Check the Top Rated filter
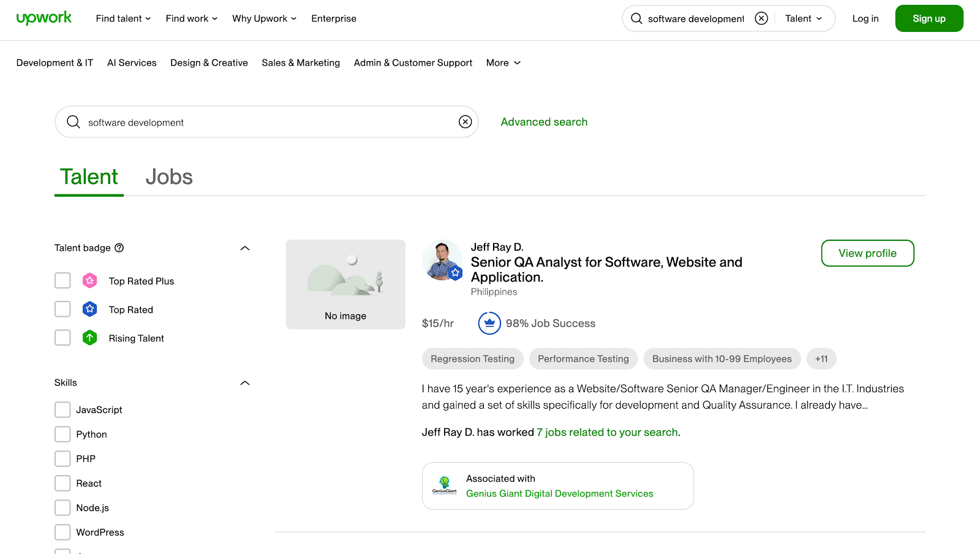The image size is (980, 554). click(62, 309)
